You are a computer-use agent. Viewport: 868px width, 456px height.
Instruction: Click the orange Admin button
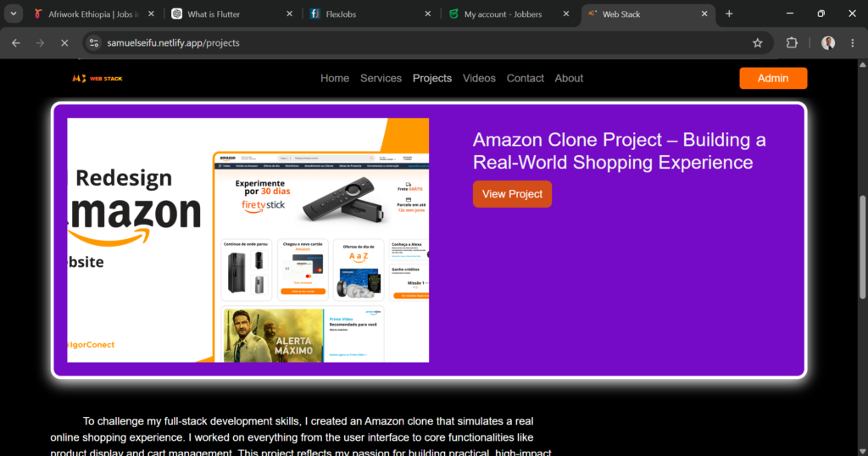[x=773, y=78]
